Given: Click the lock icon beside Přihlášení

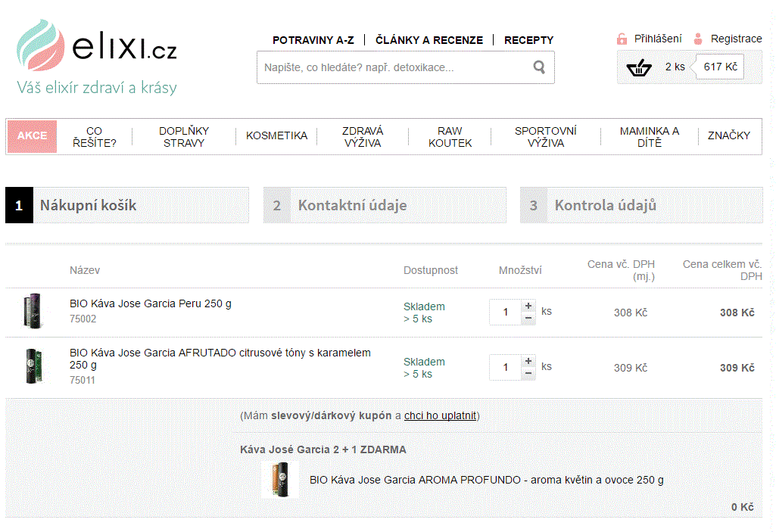Looking at the screenshot, I should coord(622,39).
